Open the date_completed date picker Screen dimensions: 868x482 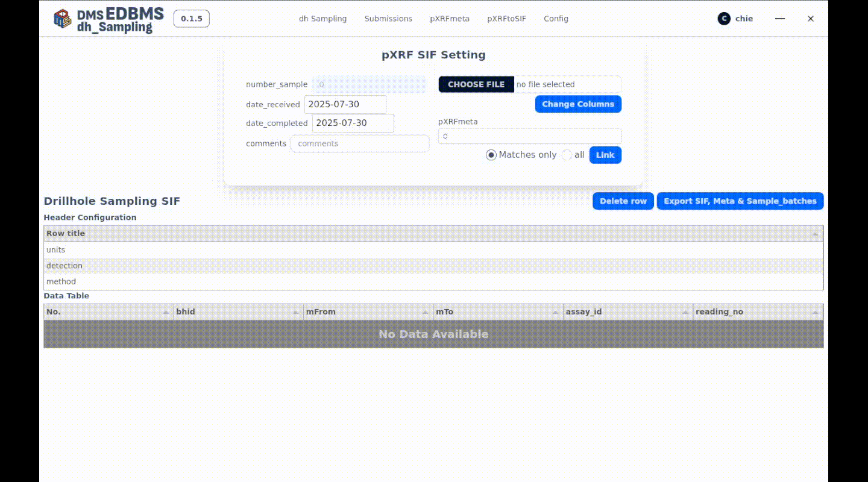[353, 123]
